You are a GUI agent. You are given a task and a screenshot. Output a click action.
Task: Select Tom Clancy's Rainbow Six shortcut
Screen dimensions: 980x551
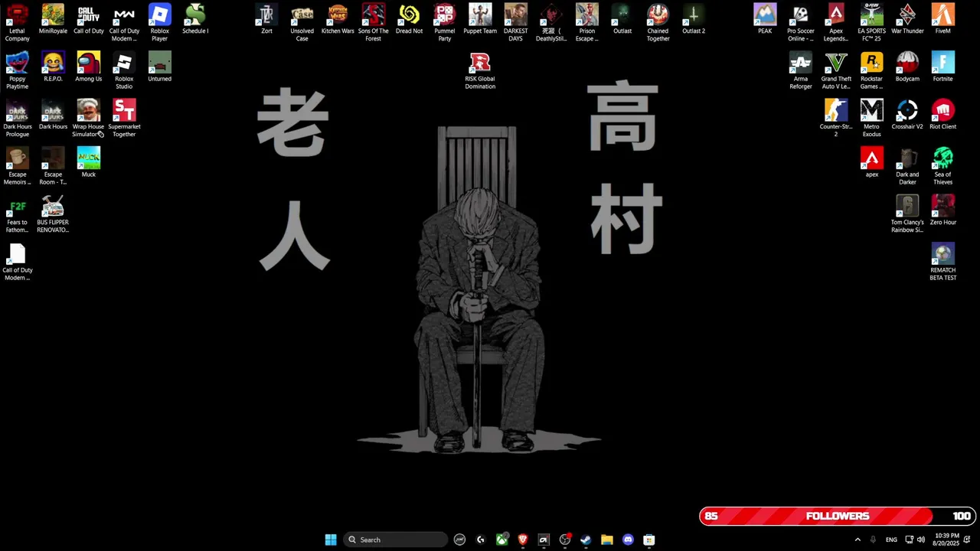[x=907, y=214]
